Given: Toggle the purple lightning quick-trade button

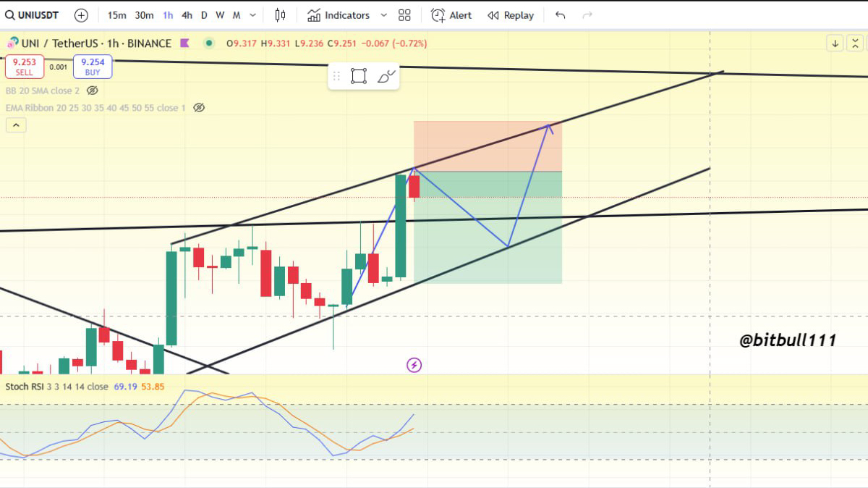Looking at the screenshot, I should pyautogui.click(x=414, y=365).
